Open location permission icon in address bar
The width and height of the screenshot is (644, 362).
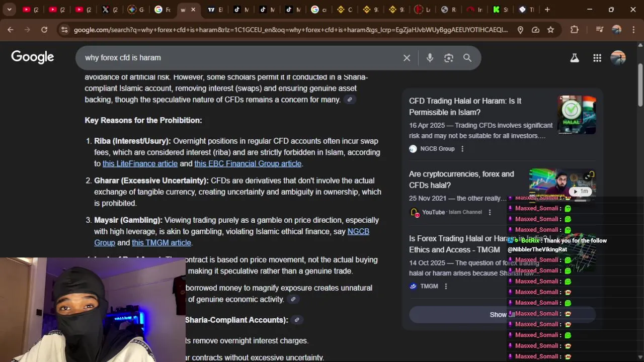tap(520, 30)
